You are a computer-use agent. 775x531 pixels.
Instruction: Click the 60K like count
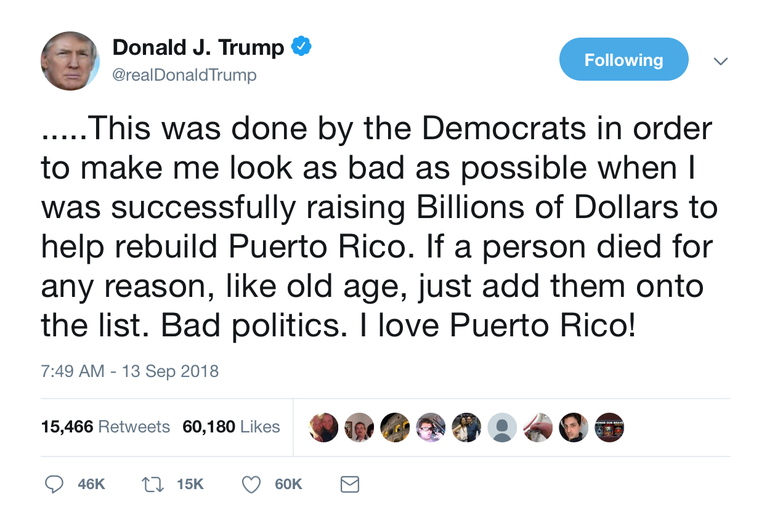point(288,484)
